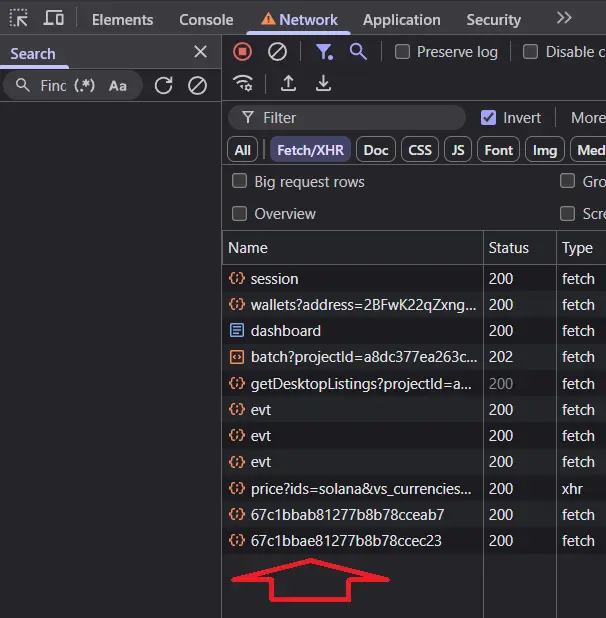606x618 pixels.
Task: Select the All request type filter
Action: tap(242, 150)
